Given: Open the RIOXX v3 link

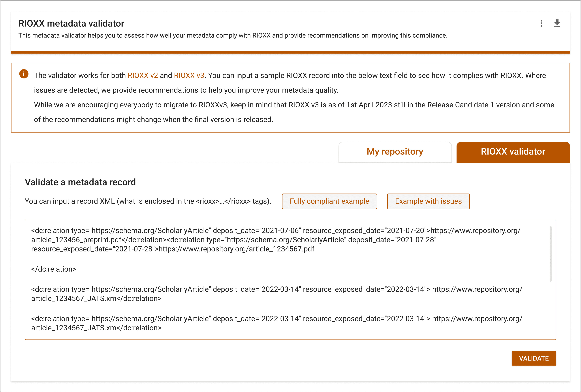Looking at the screenshot, I should 189,75.
